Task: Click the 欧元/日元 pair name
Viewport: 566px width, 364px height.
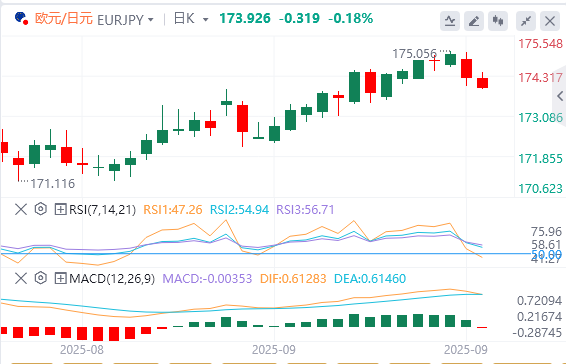Action: [64, 18]
